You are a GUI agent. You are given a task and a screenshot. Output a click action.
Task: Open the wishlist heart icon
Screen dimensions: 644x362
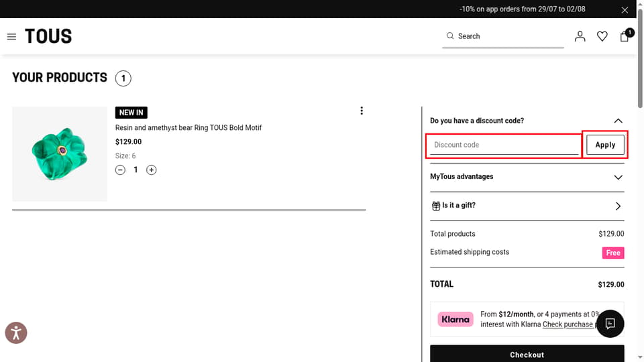point(602,36)
